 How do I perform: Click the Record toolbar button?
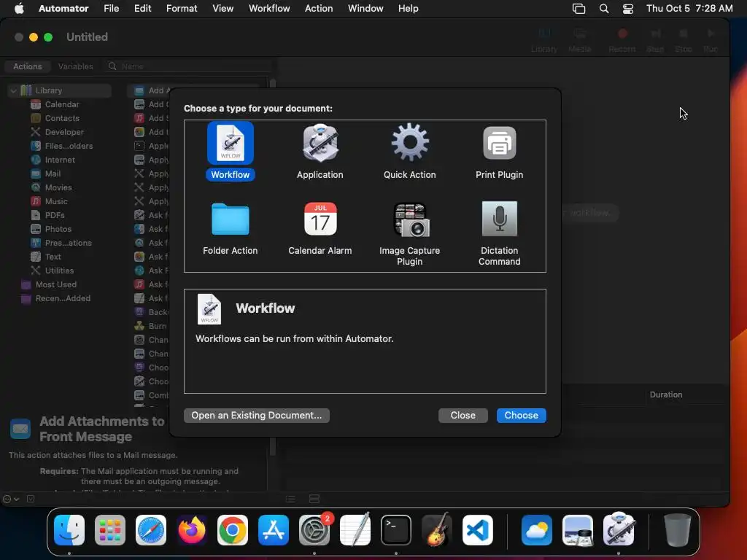pyautogui.click(x=622, y=39)
